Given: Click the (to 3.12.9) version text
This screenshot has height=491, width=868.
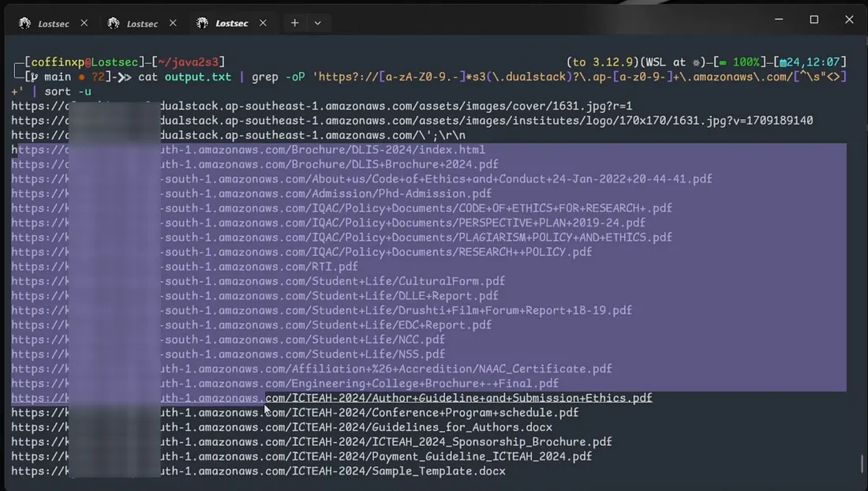Looking at the screenshot, I should point(603,62).
